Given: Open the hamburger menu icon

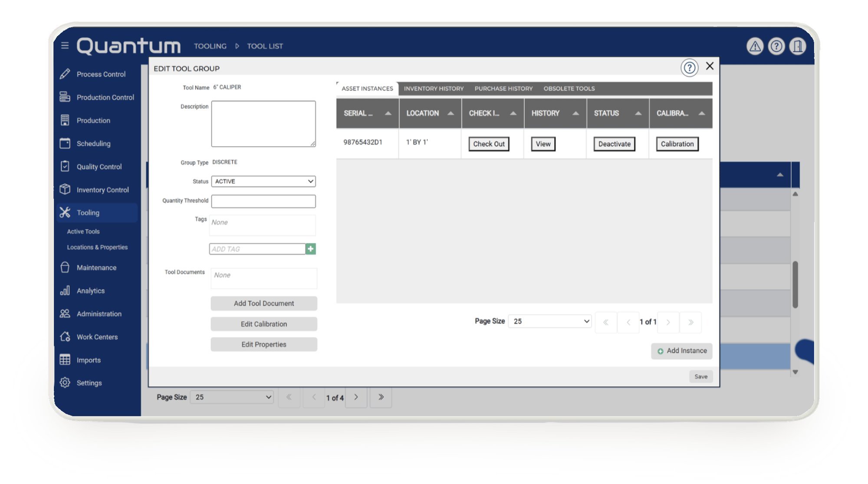Looking at the screenshot, I should point(65,46).
